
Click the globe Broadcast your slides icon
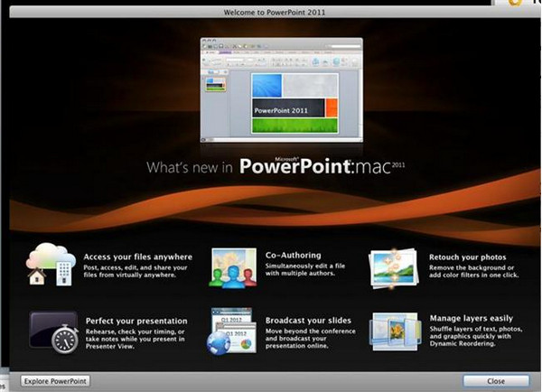pyautogui.click(x=231, y=331)
